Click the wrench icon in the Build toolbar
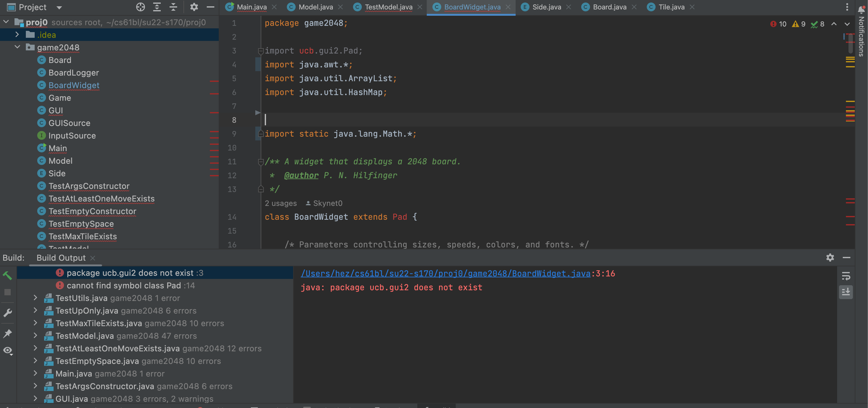 (8, 313)
